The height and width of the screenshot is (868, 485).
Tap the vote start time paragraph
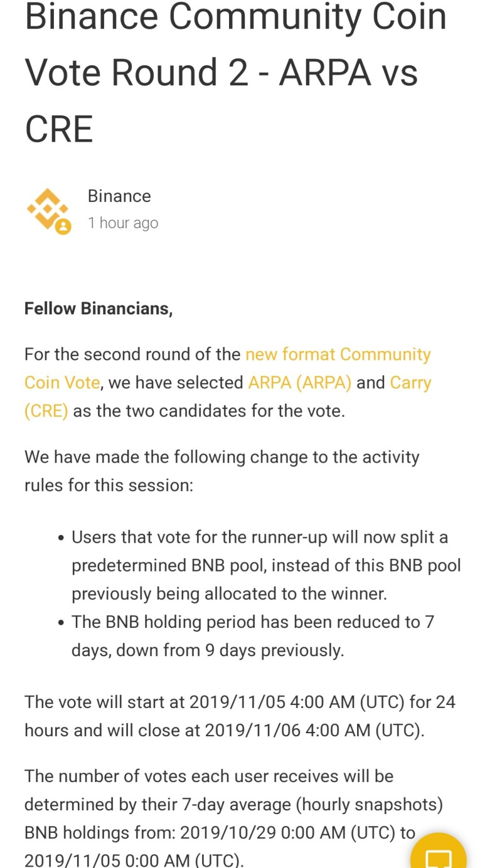coord(240,716)
